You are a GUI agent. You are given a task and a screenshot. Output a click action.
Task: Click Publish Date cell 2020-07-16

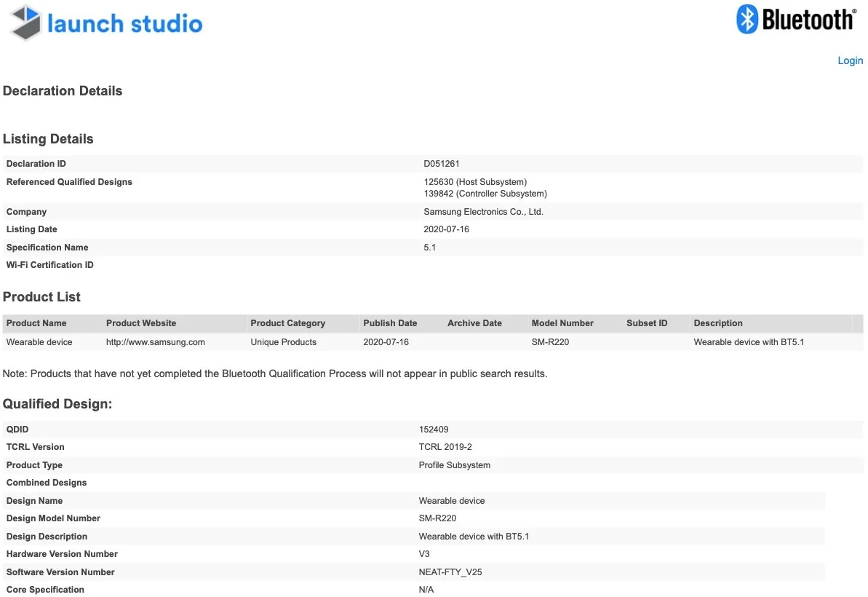pos(386,341)
